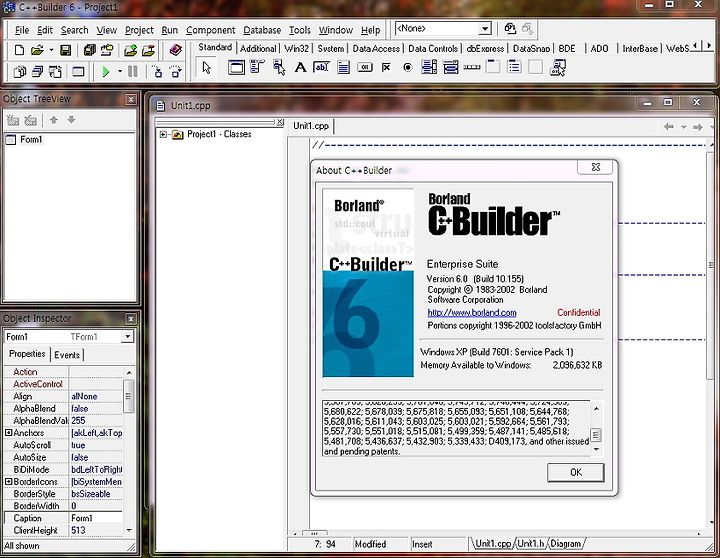Expand the BorderIcons property
This screenshot has height=558, width=720.
coord(8,481)
